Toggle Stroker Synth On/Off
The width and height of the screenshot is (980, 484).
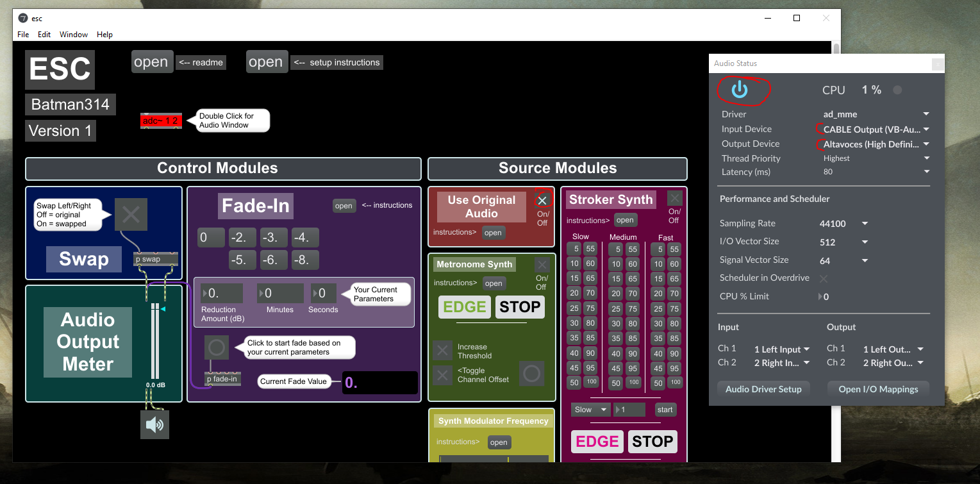674,198
